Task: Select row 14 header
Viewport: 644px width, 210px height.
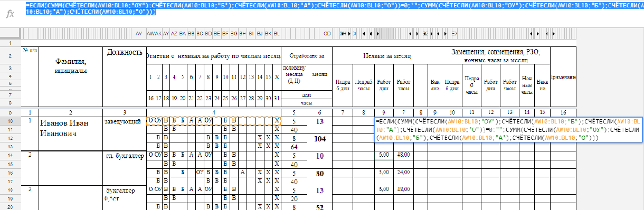Action: coord(10,155)
